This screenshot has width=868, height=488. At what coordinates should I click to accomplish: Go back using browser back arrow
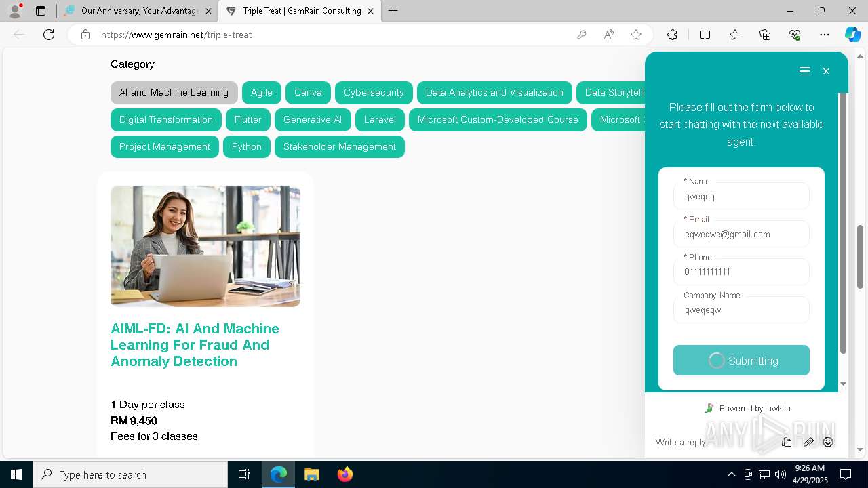19,35
